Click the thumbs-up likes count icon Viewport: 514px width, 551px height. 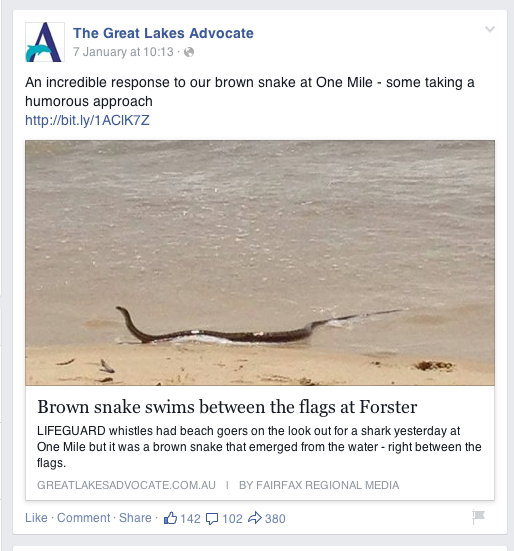point(170,518)
